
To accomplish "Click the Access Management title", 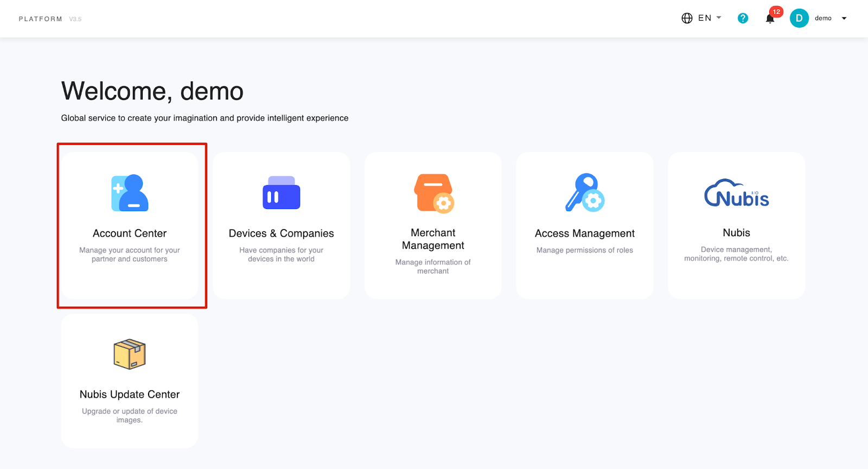I will [x=585, y=233].
